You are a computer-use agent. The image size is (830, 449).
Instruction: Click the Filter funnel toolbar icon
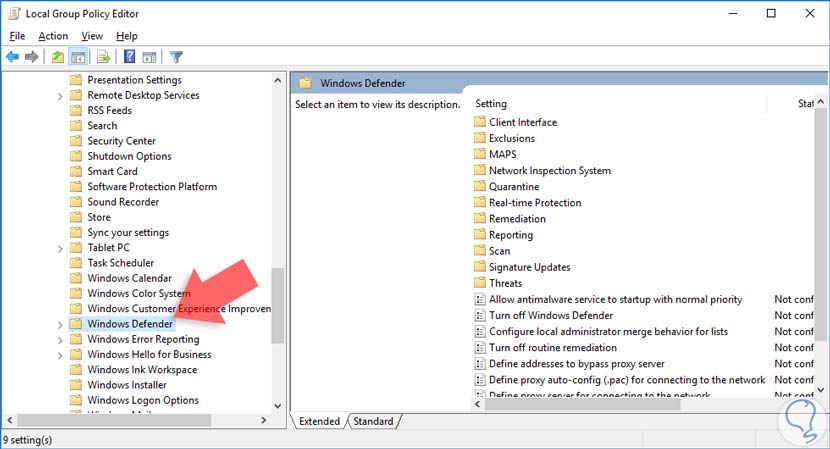(x=176, y=57)
